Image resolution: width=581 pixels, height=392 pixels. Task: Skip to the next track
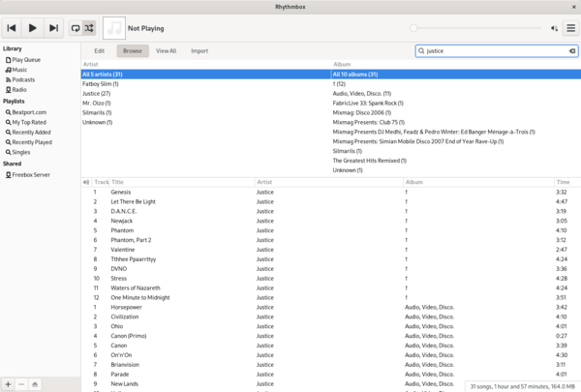53,29
